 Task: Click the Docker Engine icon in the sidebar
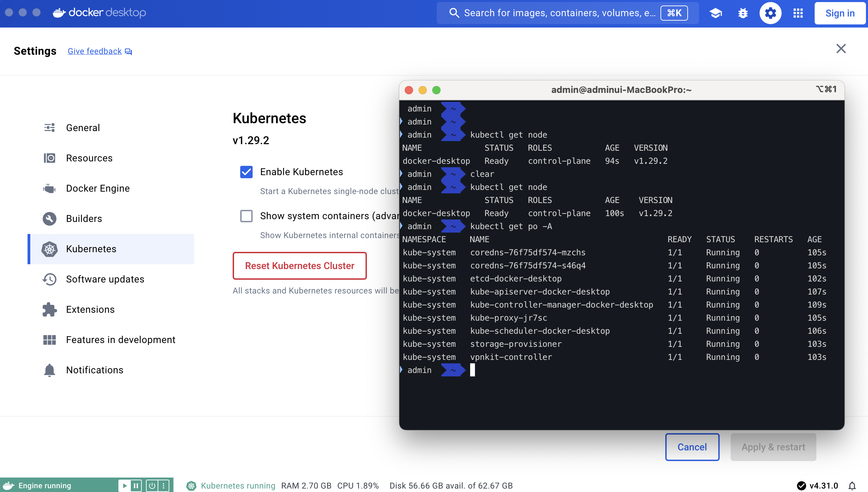point(50,188)
